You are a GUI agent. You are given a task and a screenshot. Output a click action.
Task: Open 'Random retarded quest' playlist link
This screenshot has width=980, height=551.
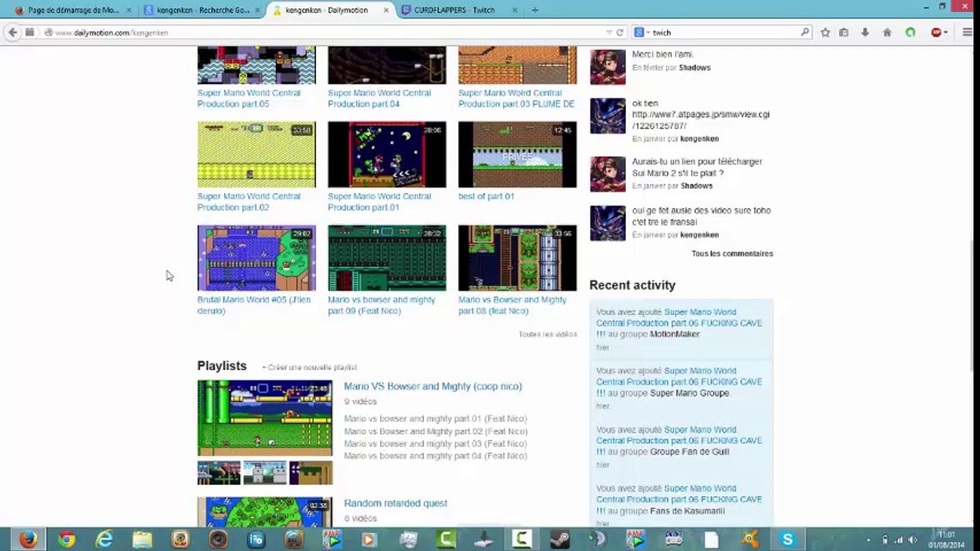[x=396, y=504]
